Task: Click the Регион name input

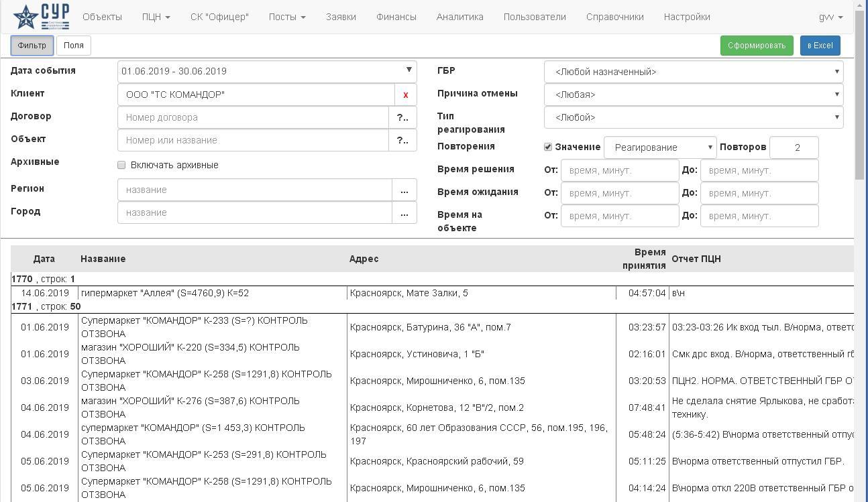Action: [x=255, y=190]
